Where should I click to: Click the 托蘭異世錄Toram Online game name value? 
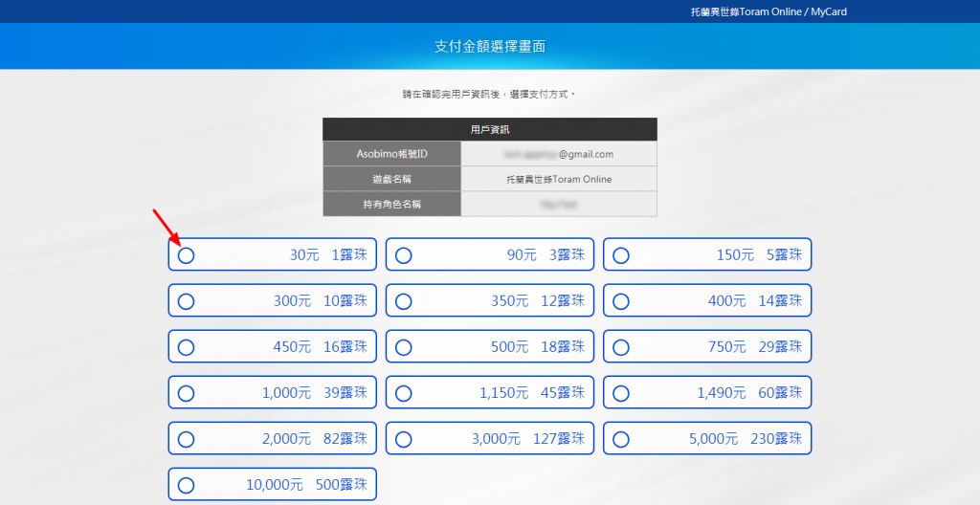559,180
